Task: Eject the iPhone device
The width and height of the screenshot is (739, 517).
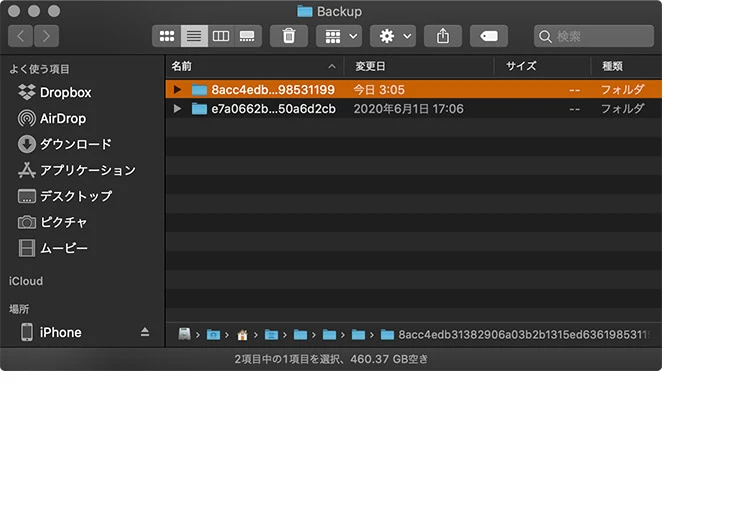Action: click(x=145, y=332)
